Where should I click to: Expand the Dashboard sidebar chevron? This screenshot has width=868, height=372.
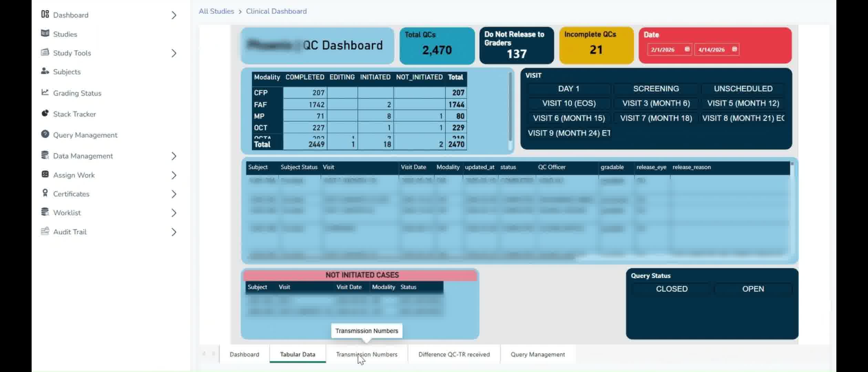pyautogui.click(x=174, y=15)
